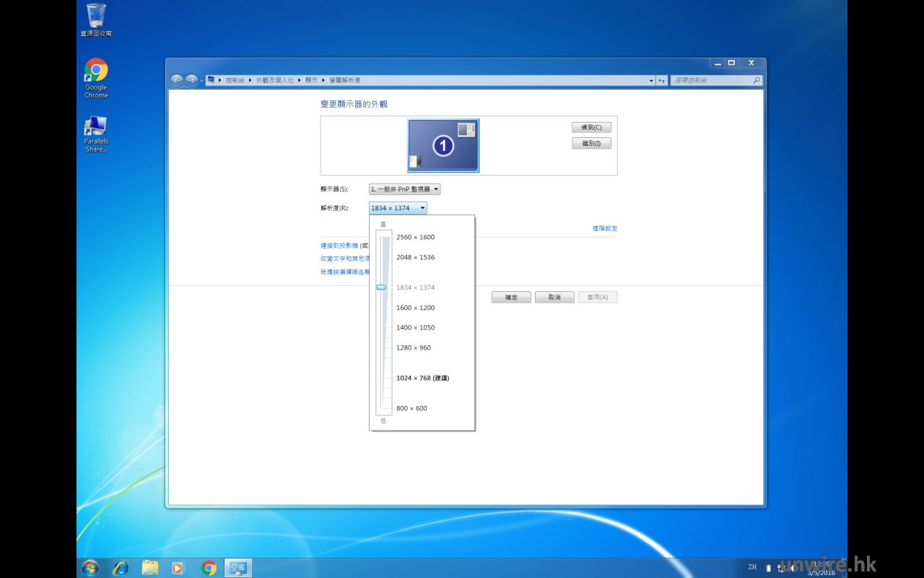The height and width of the screenshot is (578, 924).
Task: Click the search magnifier icon
Action: point(757,80)
